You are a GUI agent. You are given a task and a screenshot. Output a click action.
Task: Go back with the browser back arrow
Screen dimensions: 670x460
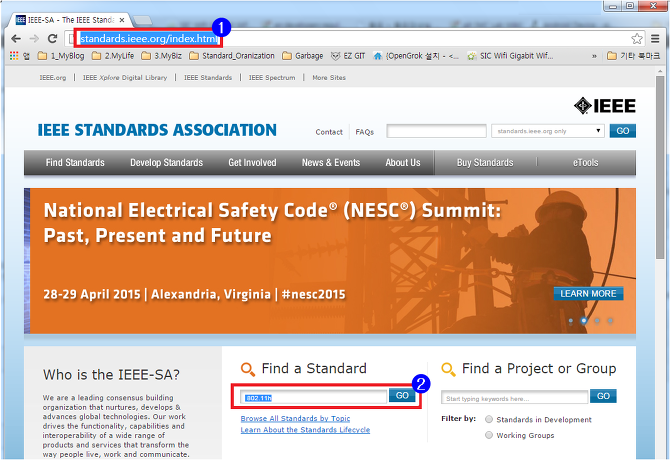point(16,39)
